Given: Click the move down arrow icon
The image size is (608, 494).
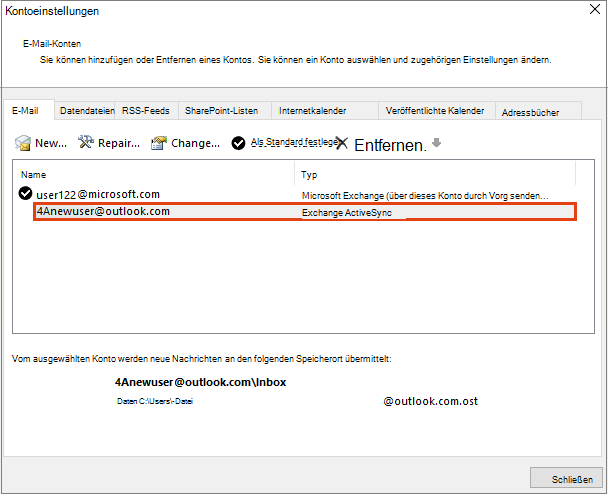Looking at the screenshot, I should (x=437, y=142).
